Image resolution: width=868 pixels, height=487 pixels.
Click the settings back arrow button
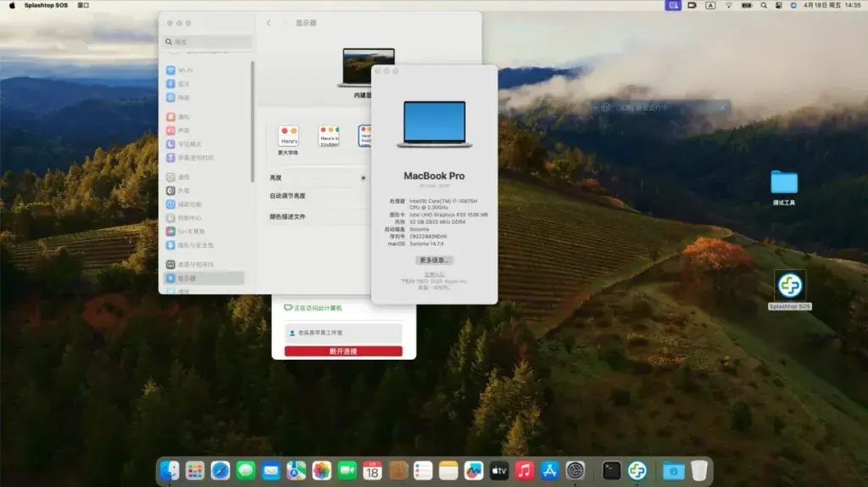point(269,23)
